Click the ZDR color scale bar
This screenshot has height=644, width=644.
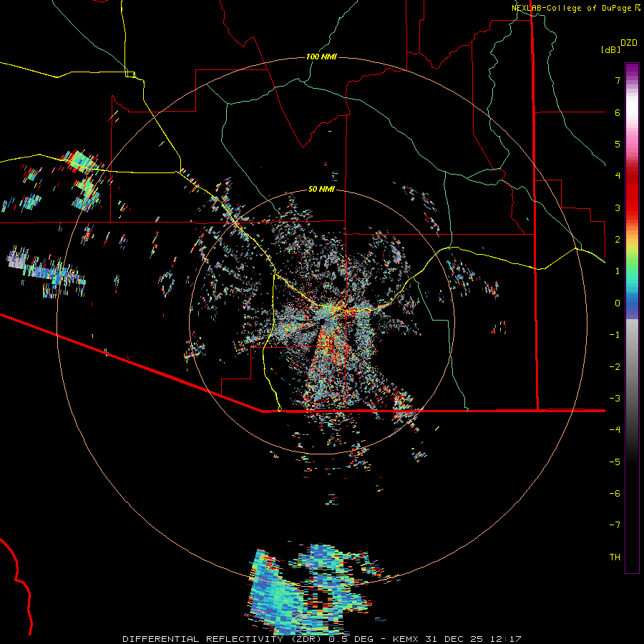(632, 318)
